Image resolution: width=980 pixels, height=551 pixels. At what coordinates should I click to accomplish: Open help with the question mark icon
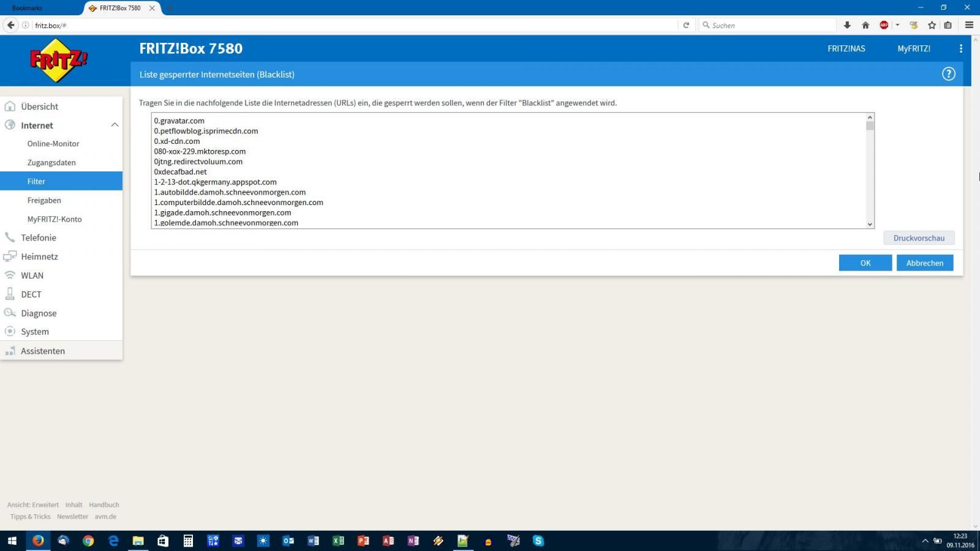[948, 74]
